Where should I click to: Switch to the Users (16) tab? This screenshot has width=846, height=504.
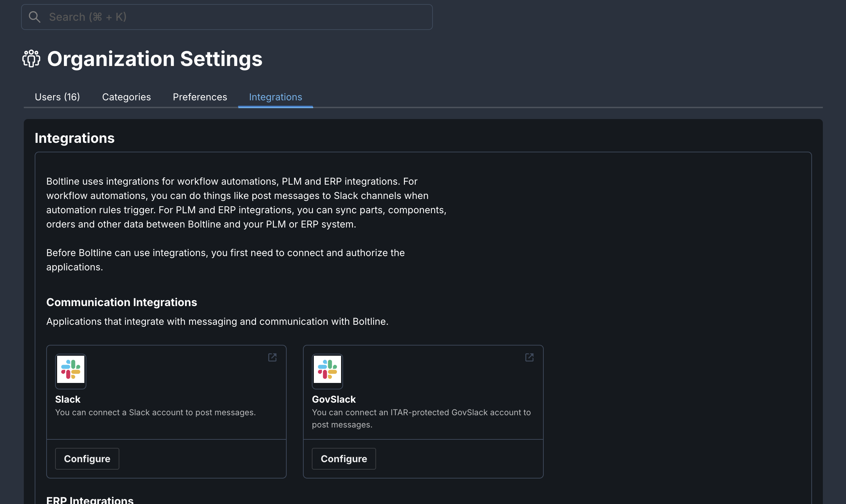tap(57, 97)
